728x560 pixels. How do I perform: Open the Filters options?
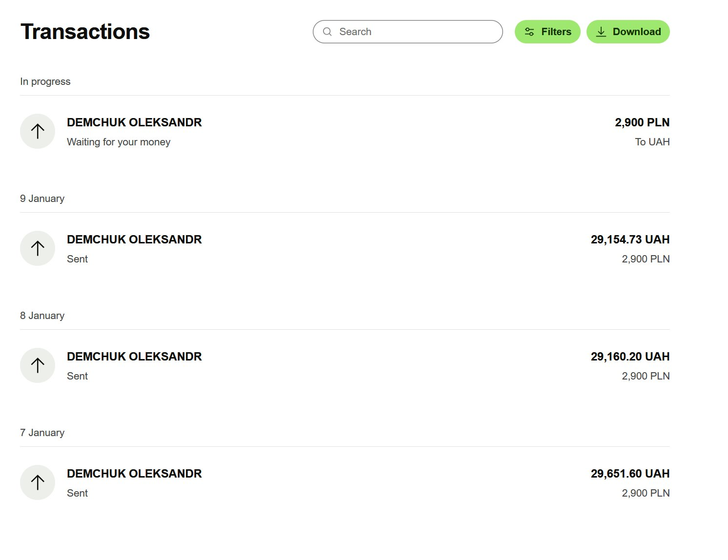[x=547, y=32]
